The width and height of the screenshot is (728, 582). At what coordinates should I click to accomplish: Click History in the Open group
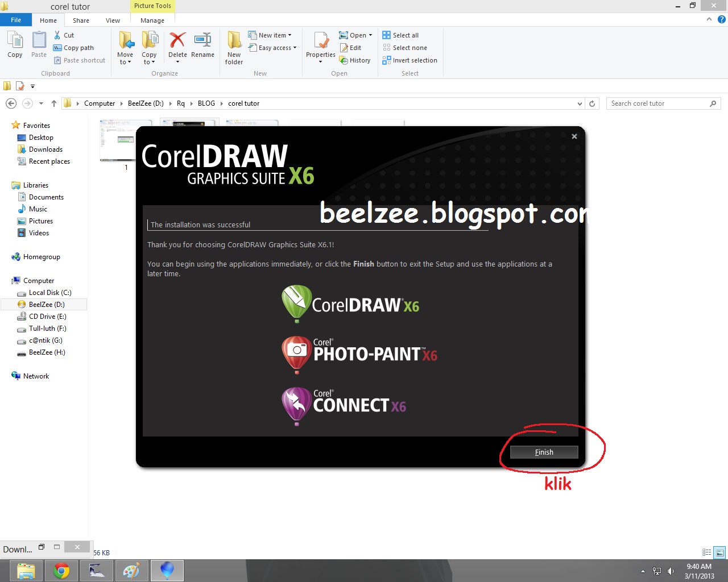355,60
